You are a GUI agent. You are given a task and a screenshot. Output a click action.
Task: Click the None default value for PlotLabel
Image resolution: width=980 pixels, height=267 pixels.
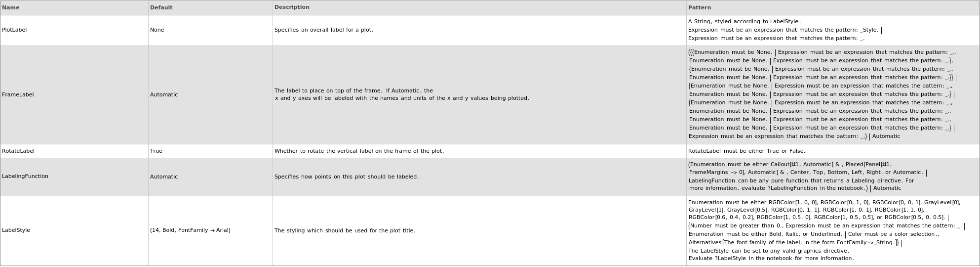click(x=157, y=30)
